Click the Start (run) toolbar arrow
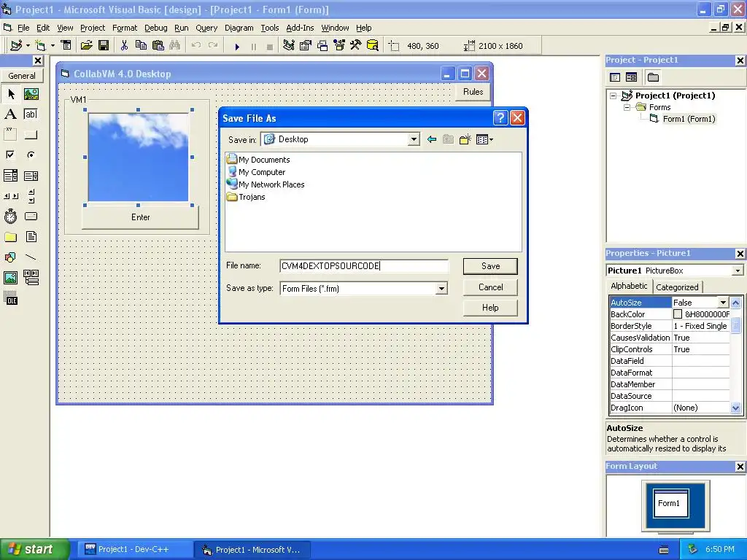The height and width of the screenshot is (560, 747). (237, 46)
